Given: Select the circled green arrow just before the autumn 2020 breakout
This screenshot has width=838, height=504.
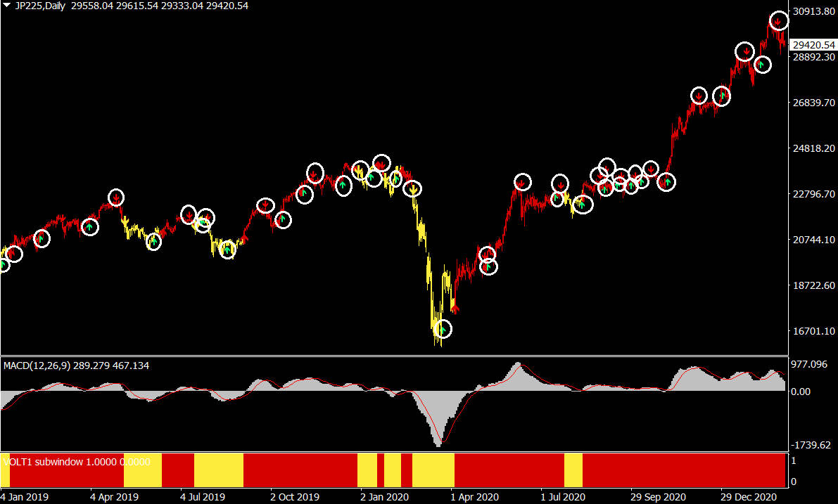Looking at the screenshot, I should [666, 182].
